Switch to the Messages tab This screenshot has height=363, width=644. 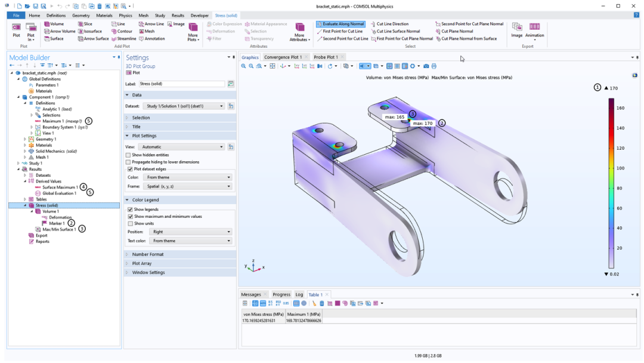(251, 294)
